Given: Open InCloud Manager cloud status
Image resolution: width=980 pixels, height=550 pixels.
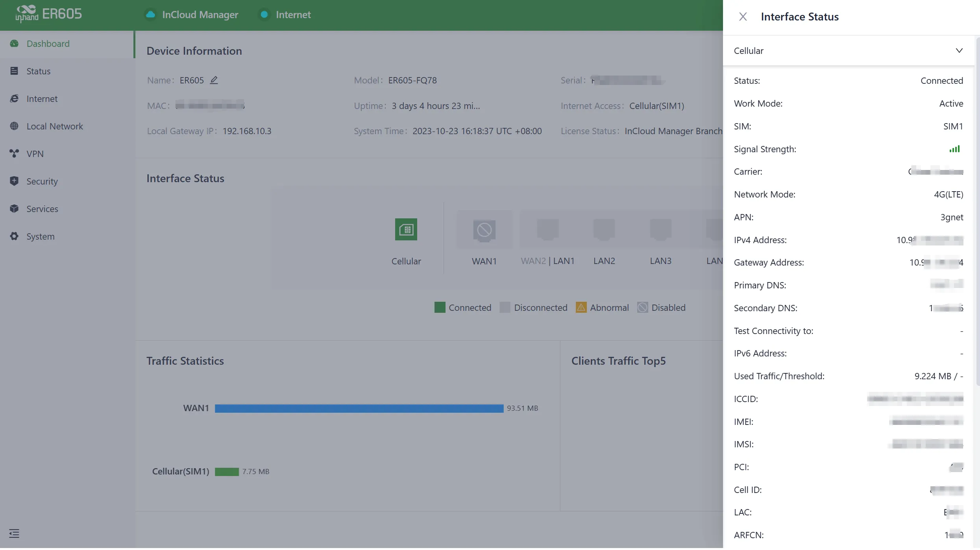Looking at the screenshot, I should [192, 15].
